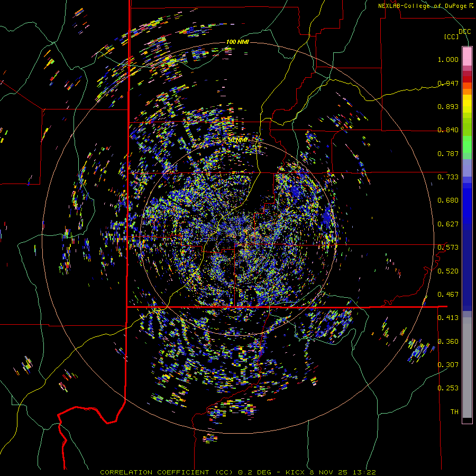Click the DCC product label
This screenshot has height=476, width=476.
tap(465, 32)
